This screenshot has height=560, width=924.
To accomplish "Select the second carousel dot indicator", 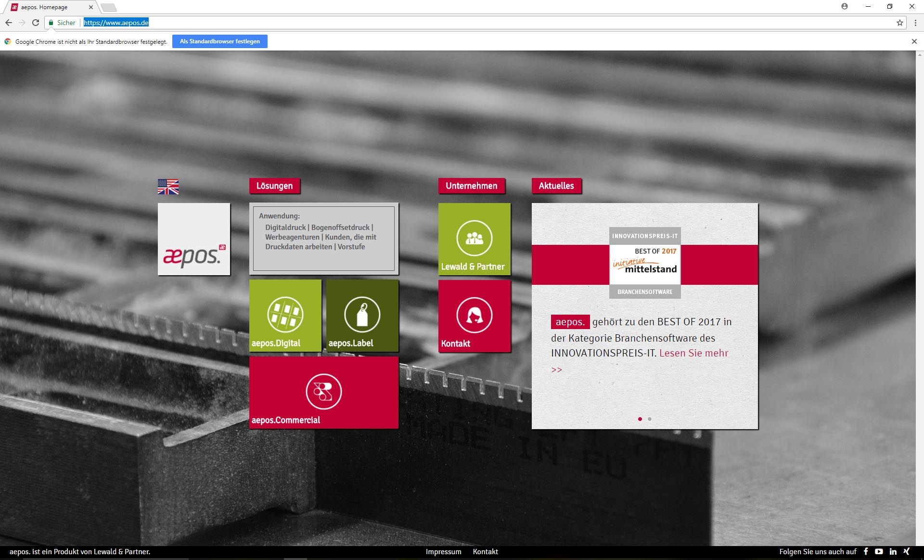I will pos(650,419).
